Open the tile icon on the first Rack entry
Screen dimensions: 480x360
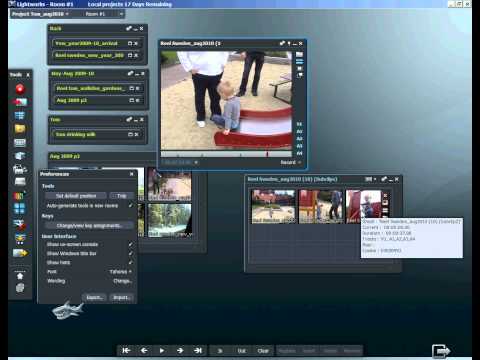tap(130, 43)
